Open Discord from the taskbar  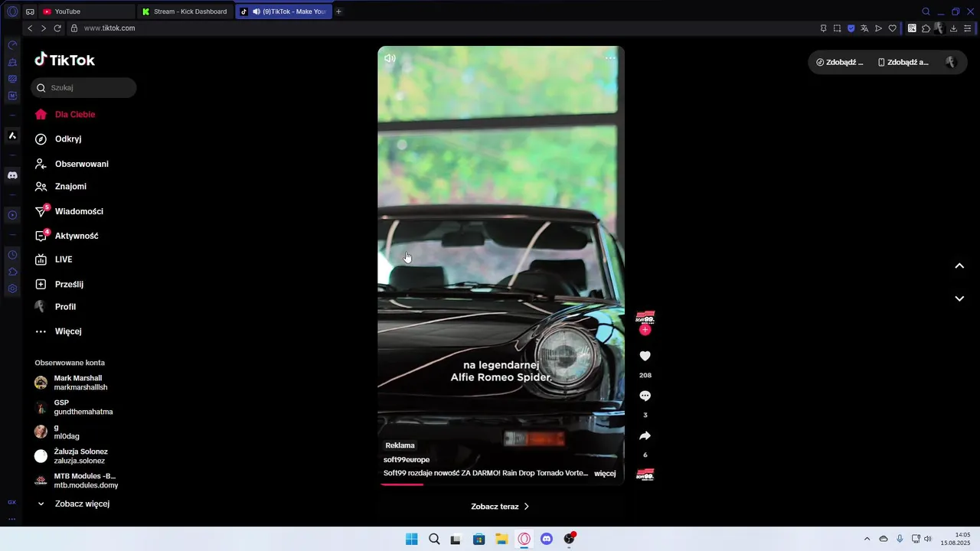pos(547,539)
